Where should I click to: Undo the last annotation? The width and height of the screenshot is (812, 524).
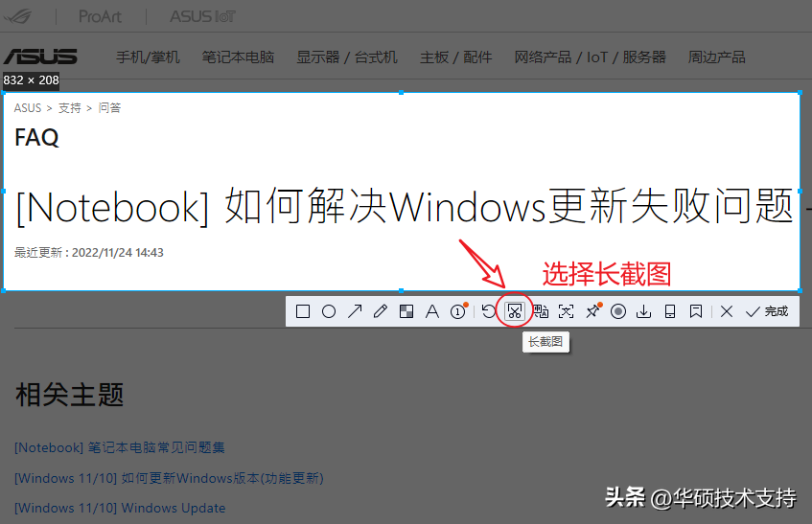(x=489, y=311)
